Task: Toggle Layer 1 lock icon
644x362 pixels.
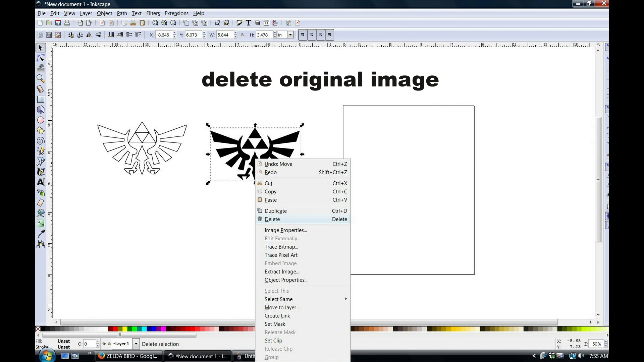Action: (109, 344)
